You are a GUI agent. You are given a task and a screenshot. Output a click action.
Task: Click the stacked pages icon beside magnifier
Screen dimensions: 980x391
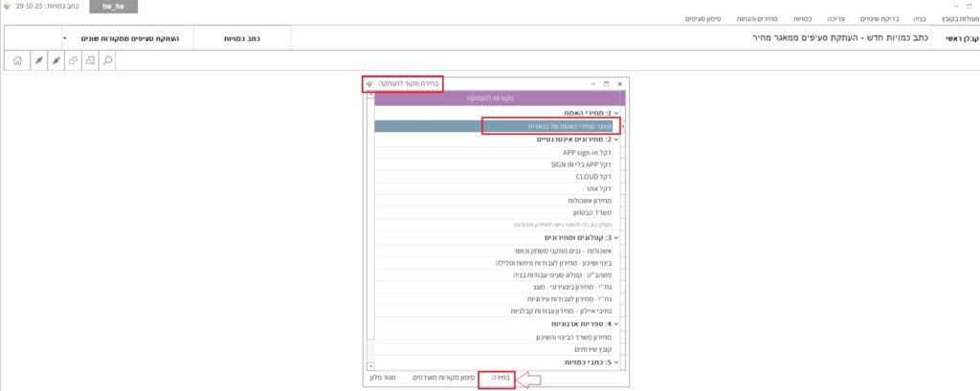tap(90, 60)
